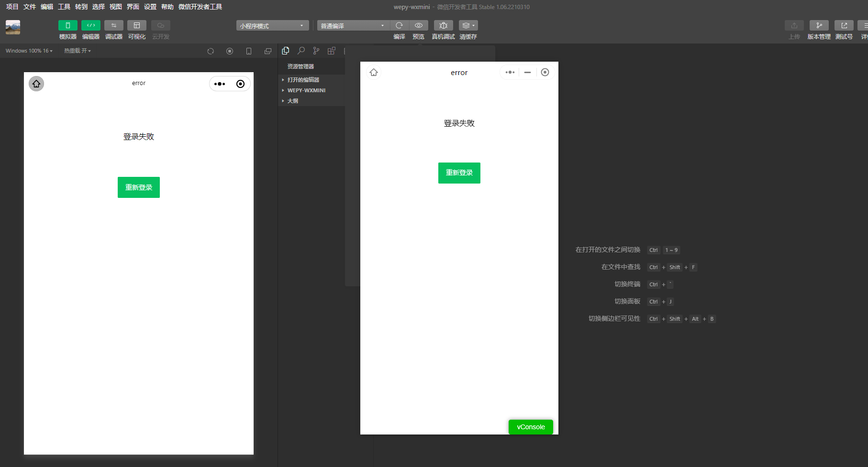This screenshot has width=868, height=467.
Task: Click the 重新登录 relogin button
Action: tap(138, 187)
